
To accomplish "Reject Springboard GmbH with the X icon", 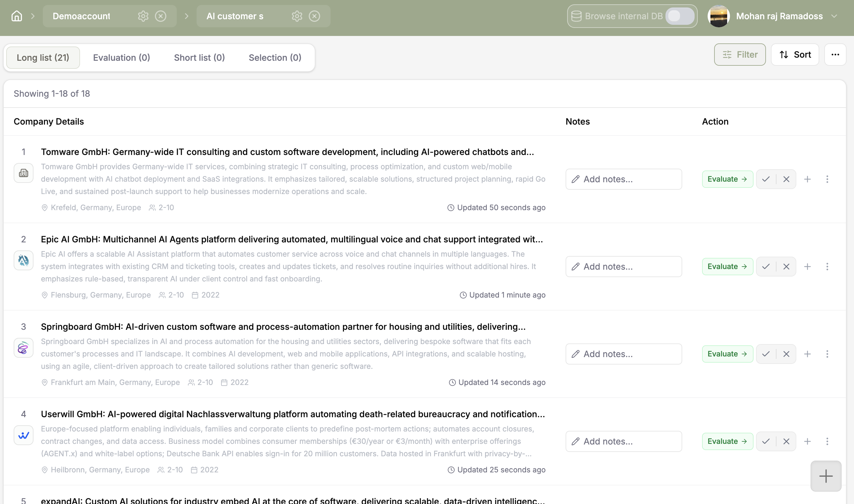I will coord(786,354).
